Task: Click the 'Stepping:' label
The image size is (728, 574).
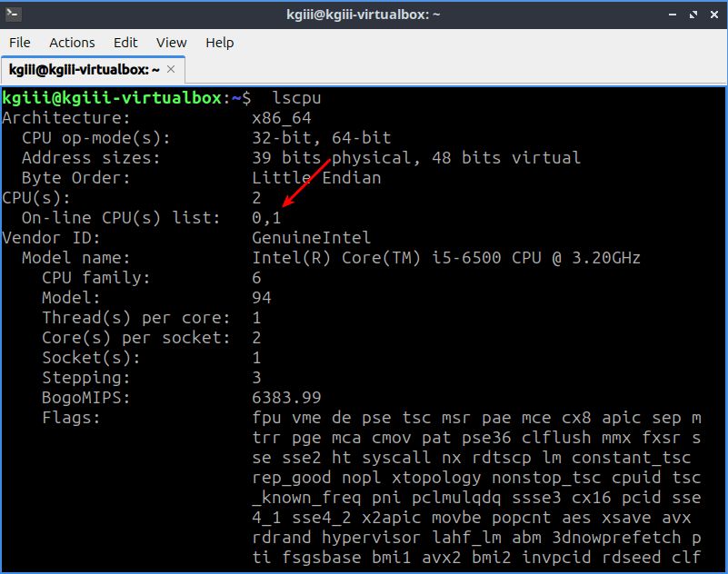Action: [x=86, y=377]
